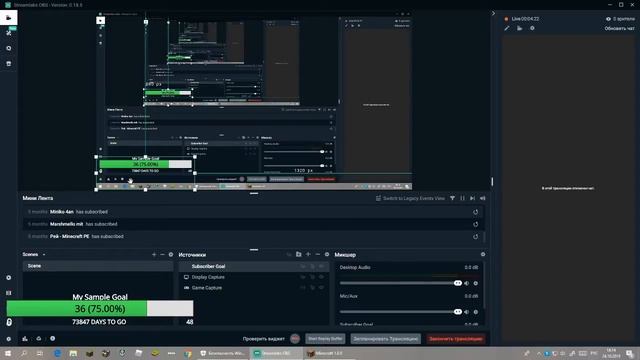Open Settings gear at sidebar bottom
Screen dimensions: 640x360
tap(9, 339)
